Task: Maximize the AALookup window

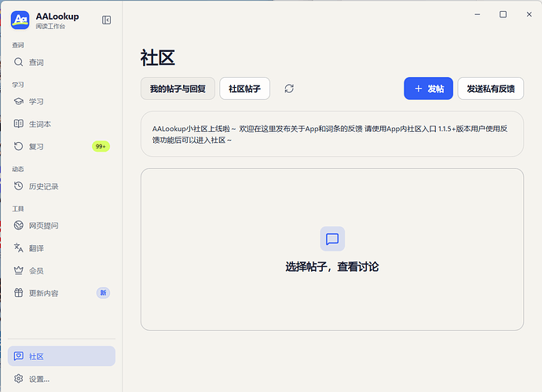Action: pos(503,14)
